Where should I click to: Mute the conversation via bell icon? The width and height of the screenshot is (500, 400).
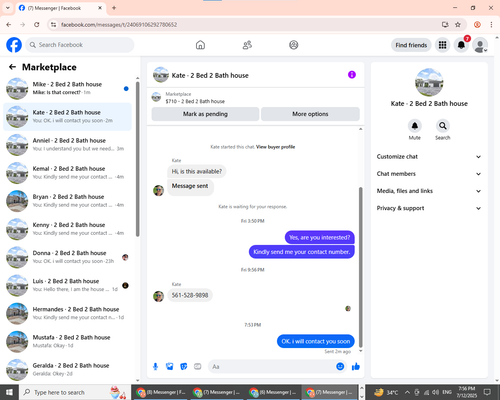(415, 126)
